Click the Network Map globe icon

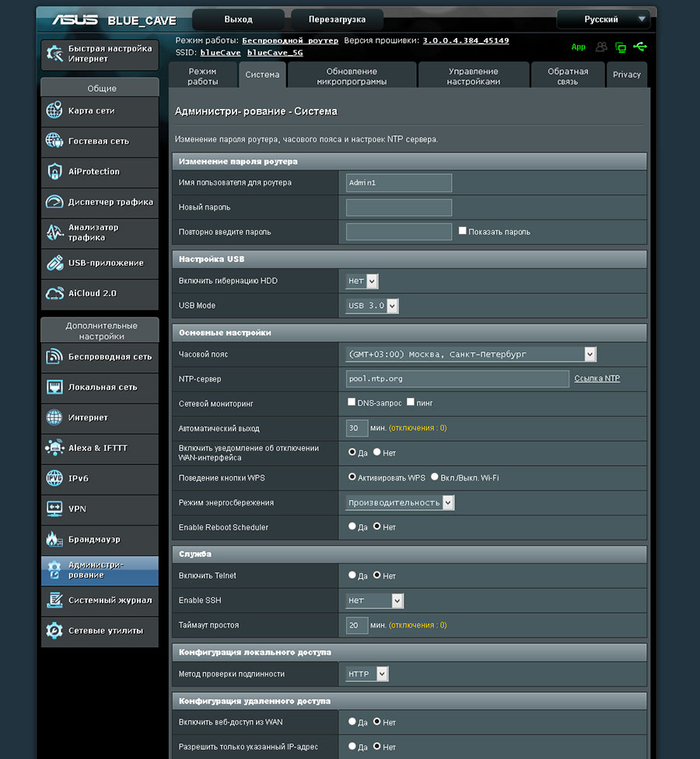coord(54,110)
